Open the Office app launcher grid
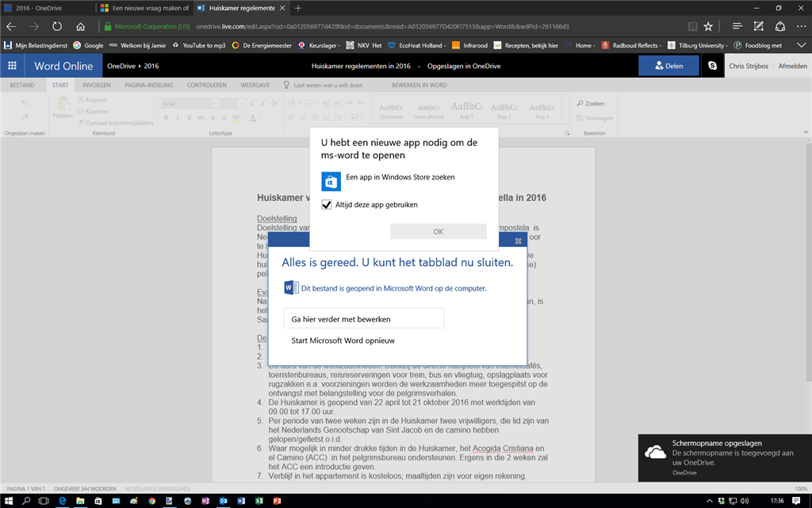This screenshot has width=812, height=508. (12, 66)
